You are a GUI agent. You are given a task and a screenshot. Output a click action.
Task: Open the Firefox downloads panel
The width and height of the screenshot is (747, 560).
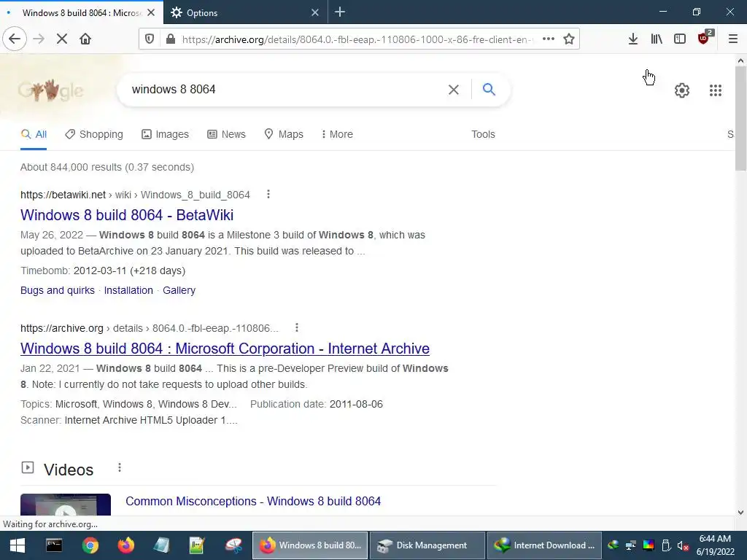[632, 39]
